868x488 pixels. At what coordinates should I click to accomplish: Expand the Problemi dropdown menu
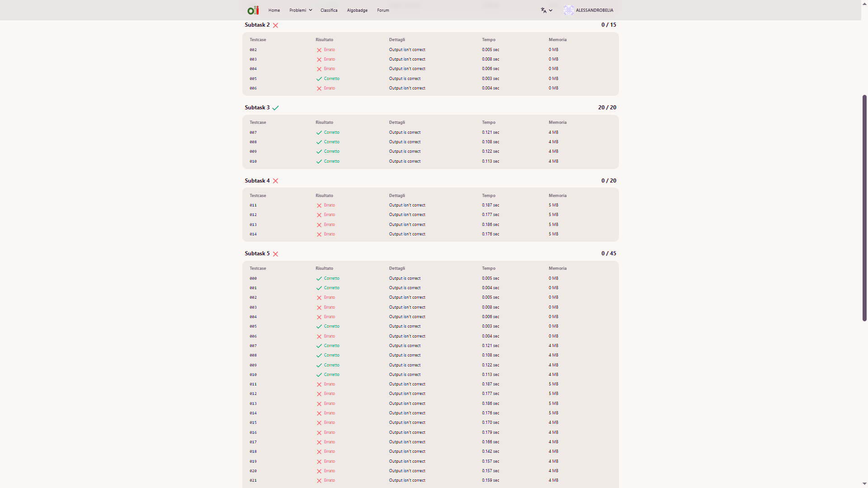click(x=301, y=10)
